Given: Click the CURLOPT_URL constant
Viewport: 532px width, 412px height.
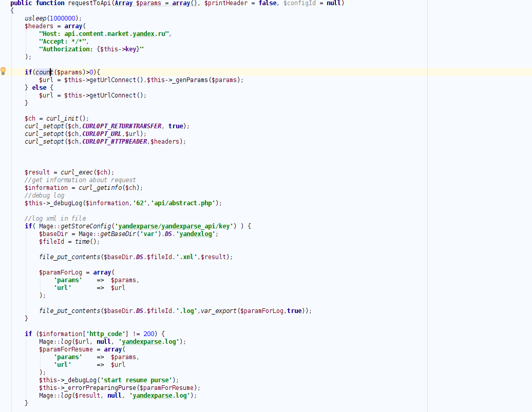Looking at the screenshot, I should coord(102,133).
